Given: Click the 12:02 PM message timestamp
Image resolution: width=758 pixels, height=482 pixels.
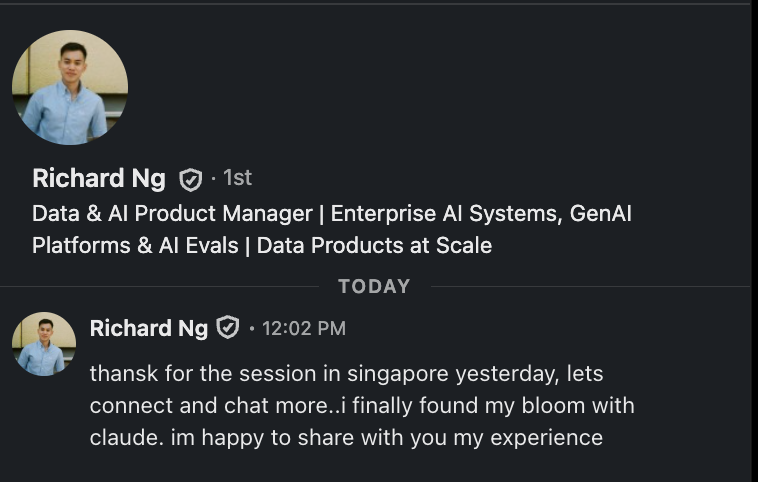Looking at the screenshot, I should [x=304, y=329].
